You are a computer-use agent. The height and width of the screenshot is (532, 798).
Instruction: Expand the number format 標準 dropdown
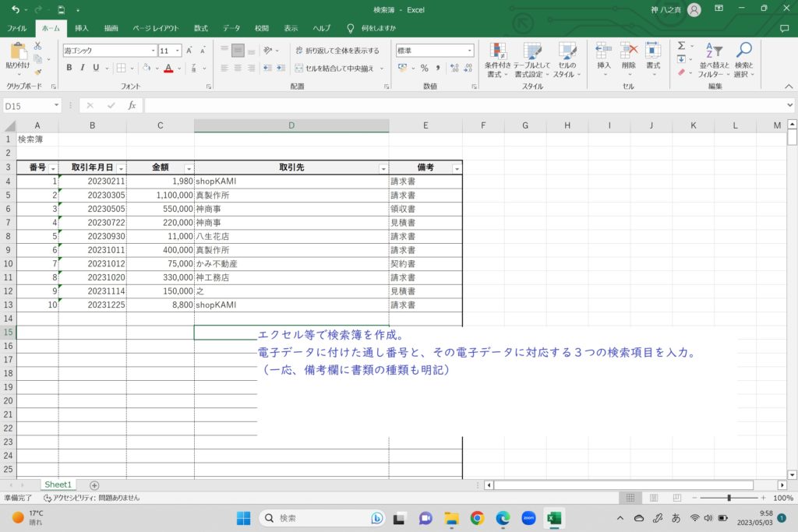coord(469,51)
